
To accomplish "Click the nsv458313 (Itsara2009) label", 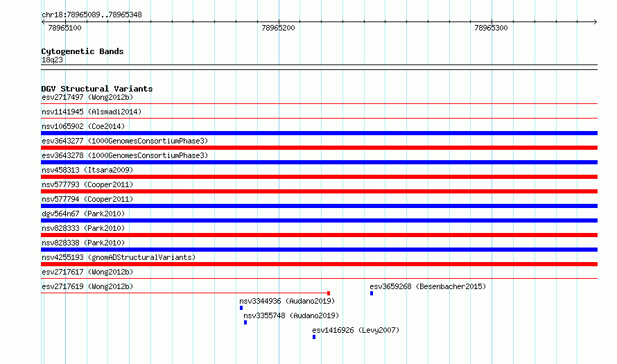I will pos(87,170).
